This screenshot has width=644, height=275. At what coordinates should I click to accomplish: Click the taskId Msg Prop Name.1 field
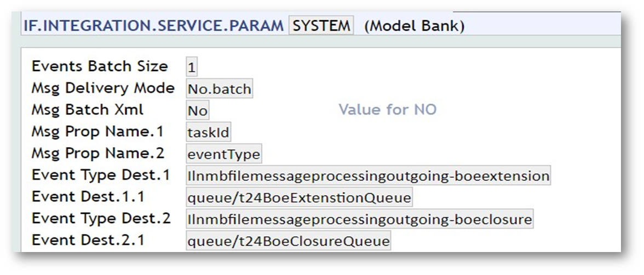point(208,133)
